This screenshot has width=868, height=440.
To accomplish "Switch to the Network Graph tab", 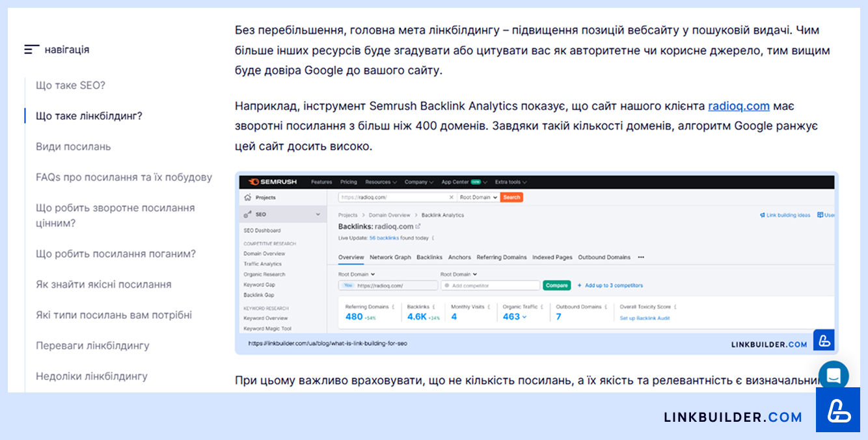I will point(390,257).
